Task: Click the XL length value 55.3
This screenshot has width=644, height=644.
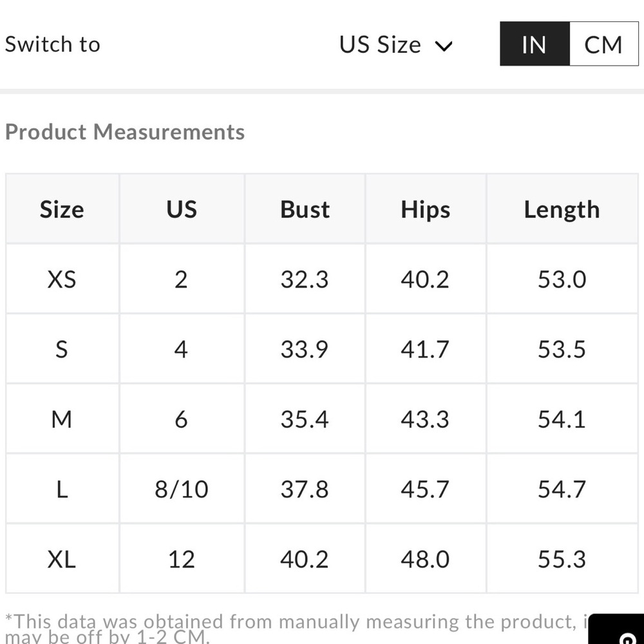Action: pos(562,560)
